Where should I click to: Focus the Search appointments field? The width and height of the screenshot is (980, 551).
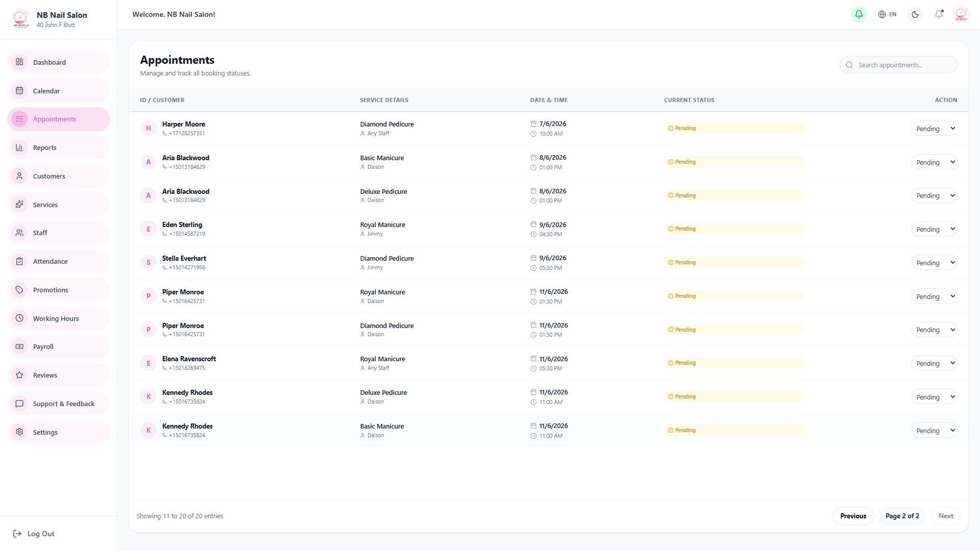point(898,65)
